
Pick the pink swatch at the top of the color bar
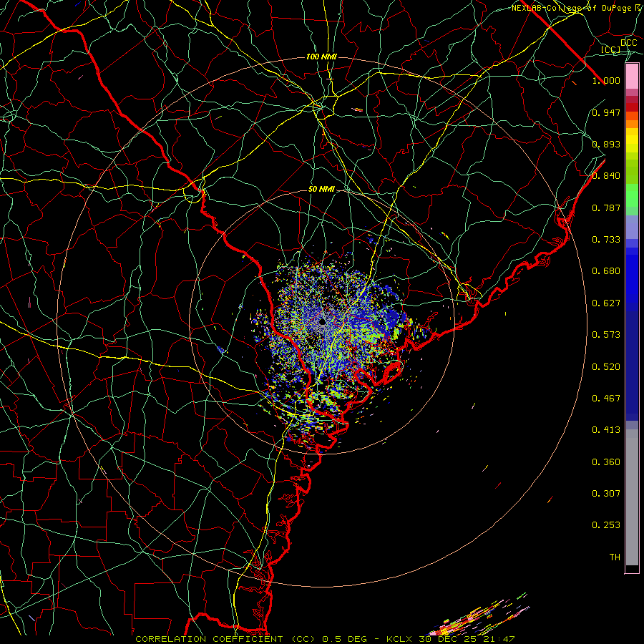pos(632,77)
